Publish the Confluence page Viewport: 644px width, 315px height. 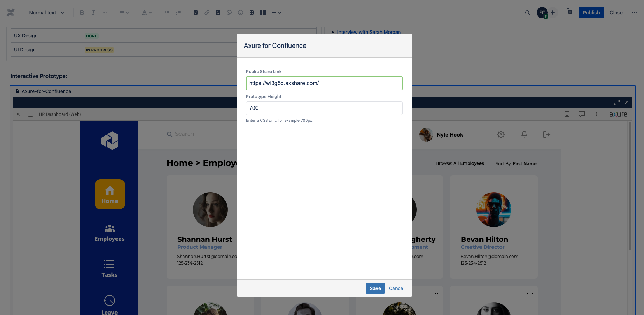pos(591,13)
